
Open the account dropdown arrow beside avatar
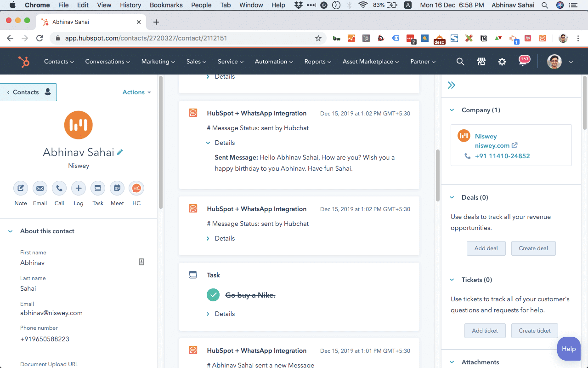[x=571, y=62]
